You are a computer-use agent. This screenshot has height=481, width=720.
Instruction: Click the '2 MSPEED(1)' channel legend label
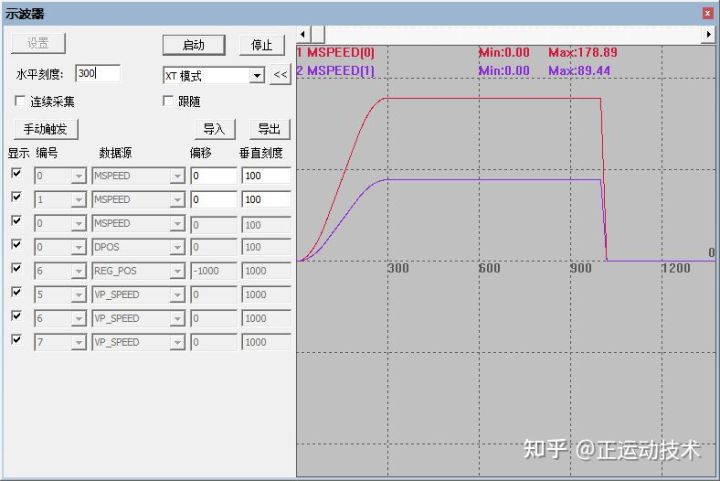pos(336,71)
